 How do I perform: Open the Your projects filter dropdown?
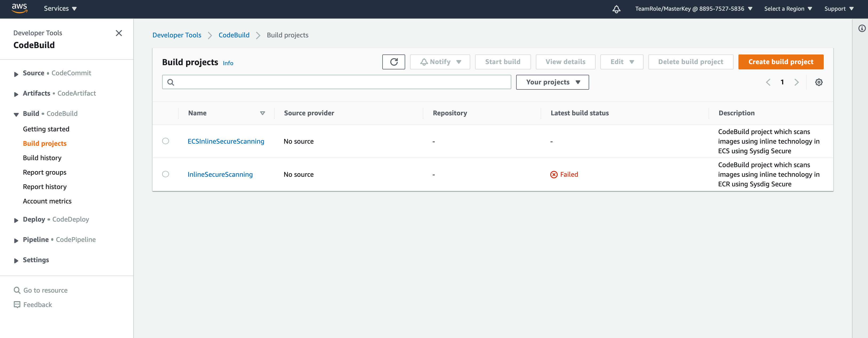pyautogui.click(x=552, y=82)
